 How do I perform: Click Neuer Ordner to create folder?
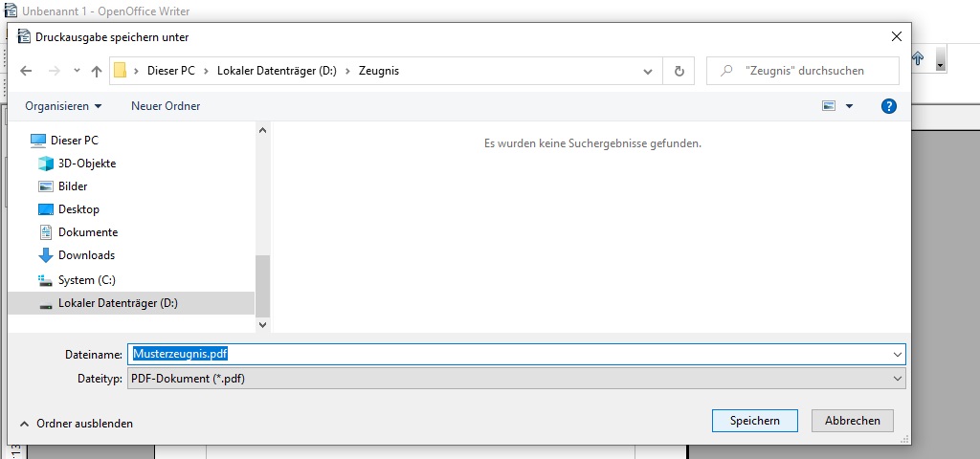coord(166,106)
